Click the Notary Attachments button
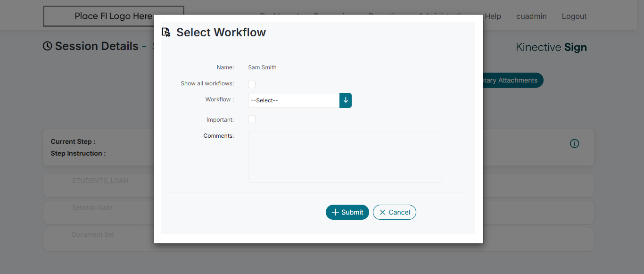The image size is (644, 274). coord(512,80)
